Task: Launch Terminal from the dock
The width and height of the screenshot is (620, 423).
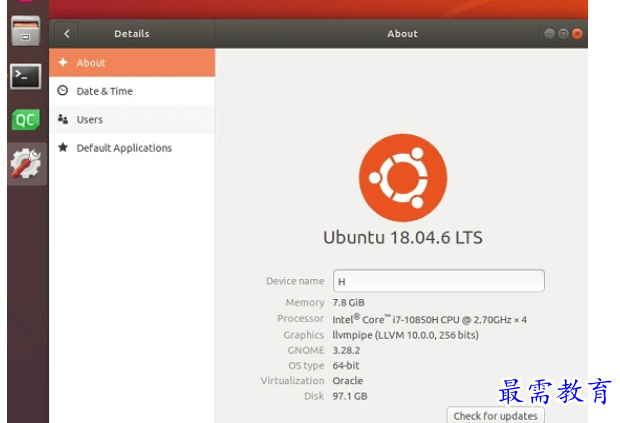Action: 26,76
